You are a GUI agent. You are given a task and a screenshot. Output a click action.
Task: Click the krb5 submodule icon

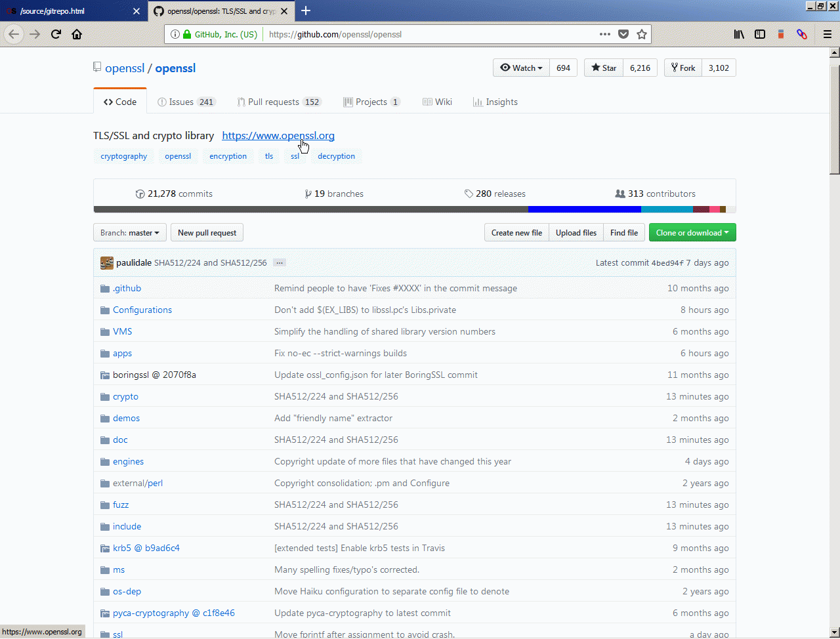tap(105, 548)
